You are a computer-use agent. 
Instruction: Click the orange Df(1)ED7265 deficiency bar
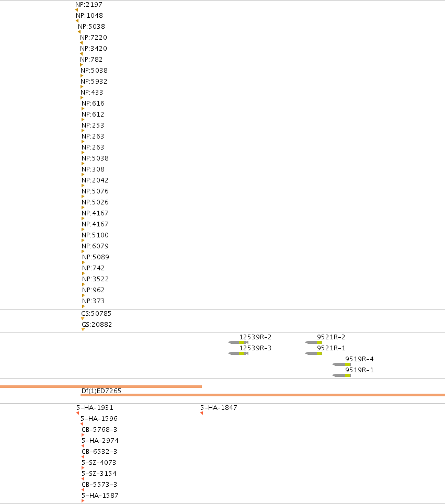coord(263,395)
